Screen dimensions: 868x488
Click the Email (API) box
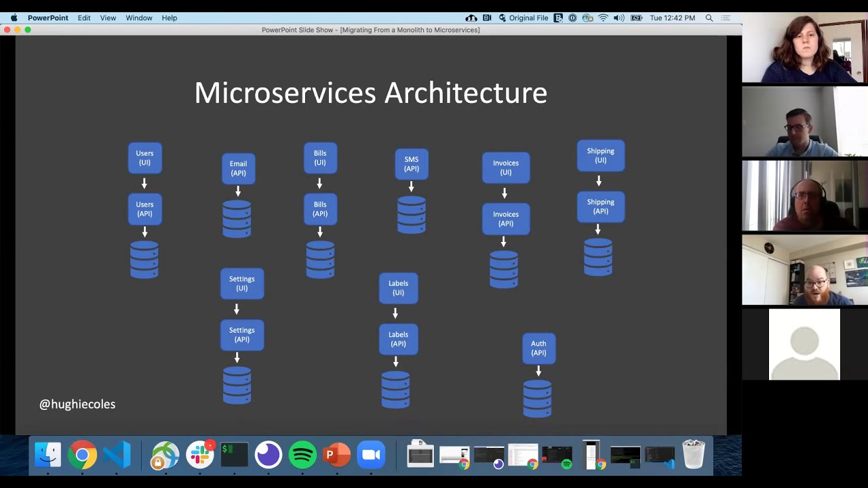coord(238,168)
